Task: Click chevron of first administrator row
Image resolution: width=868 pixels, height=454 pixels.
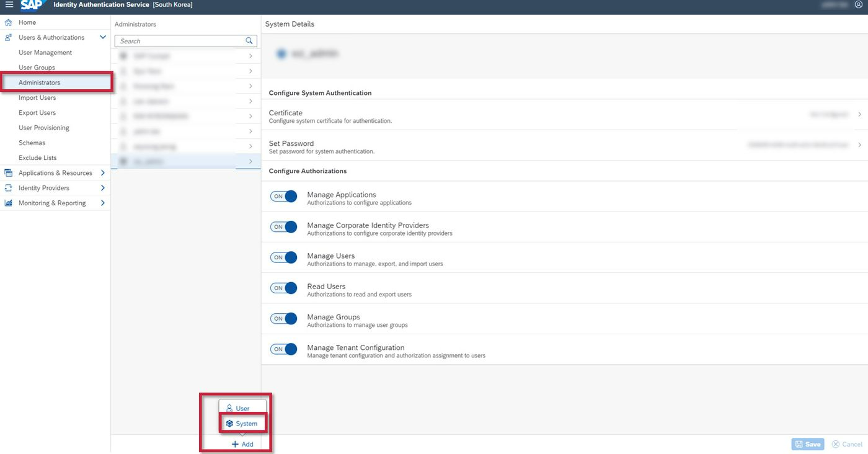Action: point(250,56)
